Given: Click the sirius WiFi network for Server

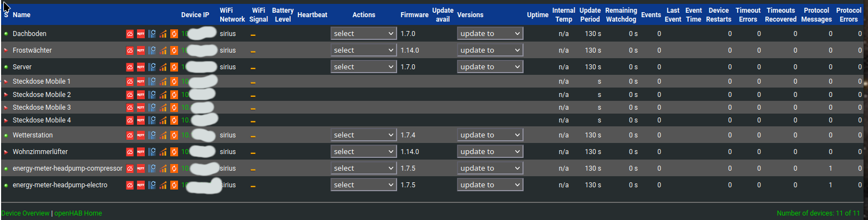Looking at the screenshot, I should 227,67.
